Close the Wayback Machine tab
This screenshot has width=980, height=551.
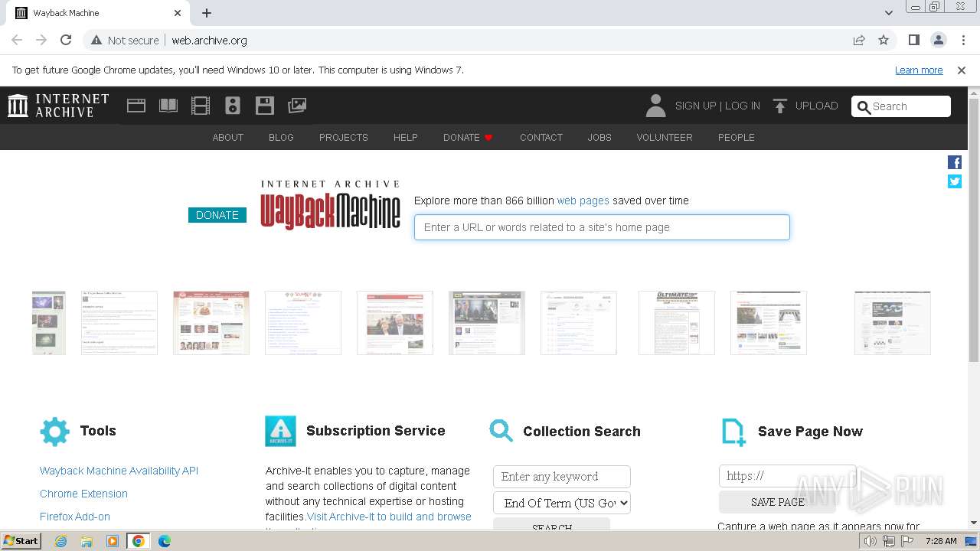tap(178, 13)
